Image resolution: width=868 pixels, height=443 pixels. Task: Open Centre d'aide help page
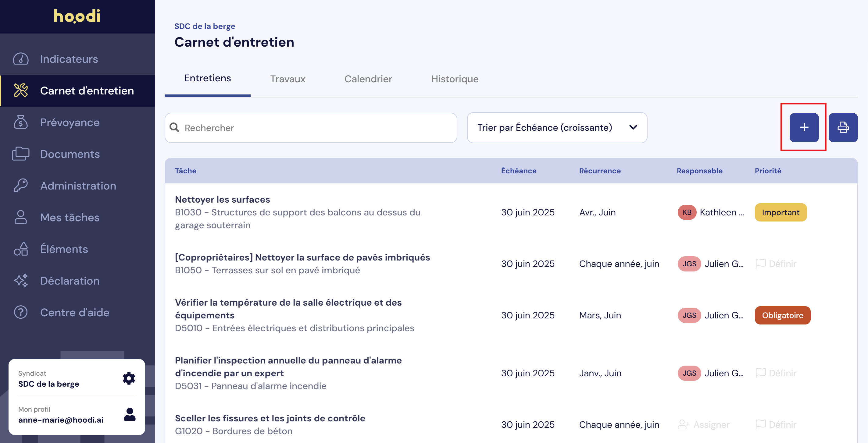coord(74,312)
